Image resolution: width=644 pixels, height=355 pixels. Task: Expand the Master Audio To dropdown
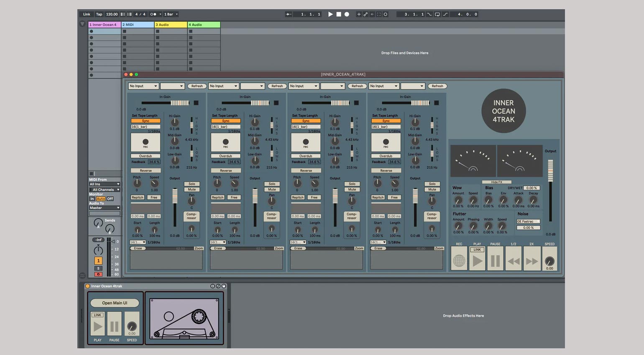tap(104, 208)
